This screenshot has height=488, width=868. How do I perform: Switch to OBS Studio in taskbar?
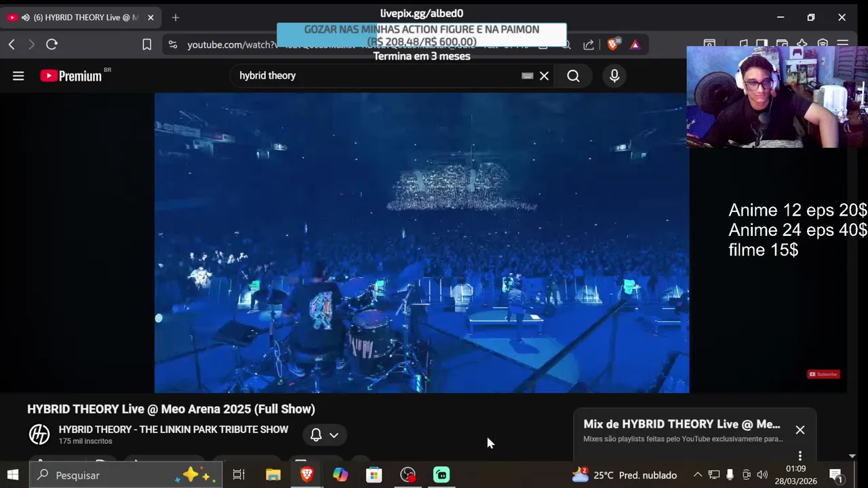tap(408, 475)
